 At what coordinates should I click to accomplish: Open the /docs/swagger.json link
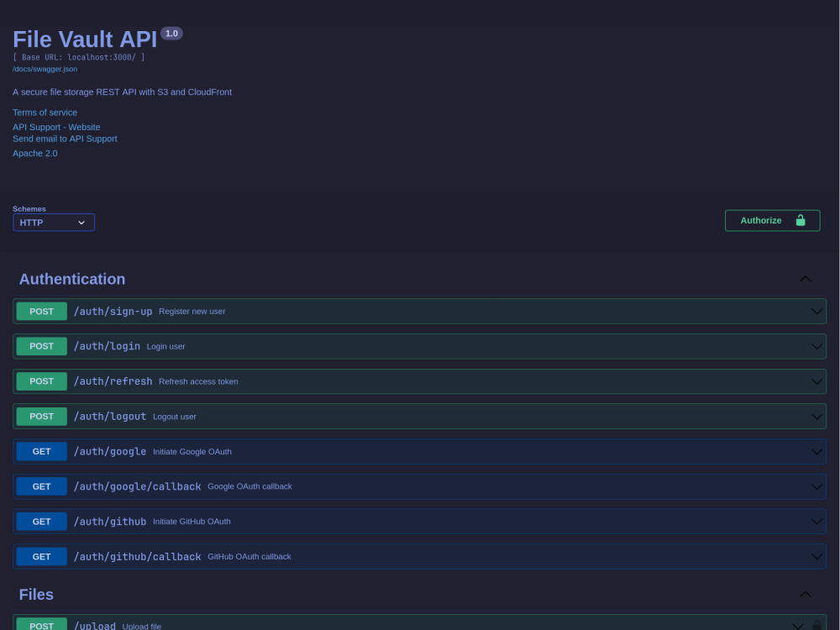point(45,69)
